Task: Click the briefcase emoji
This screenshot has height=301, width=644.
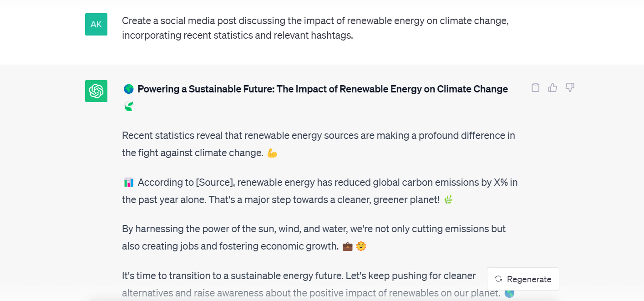Action: pos(347,246)
